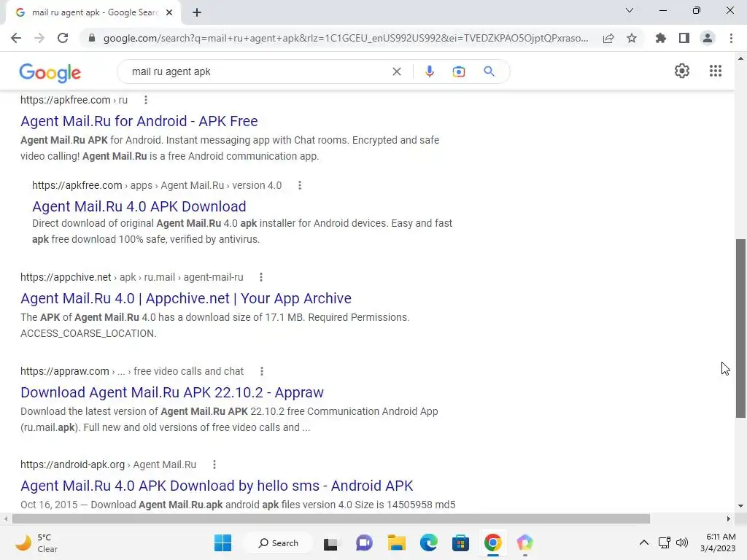Open the Chrome profile avatar

pyautogui.click(x=708, y=38)
